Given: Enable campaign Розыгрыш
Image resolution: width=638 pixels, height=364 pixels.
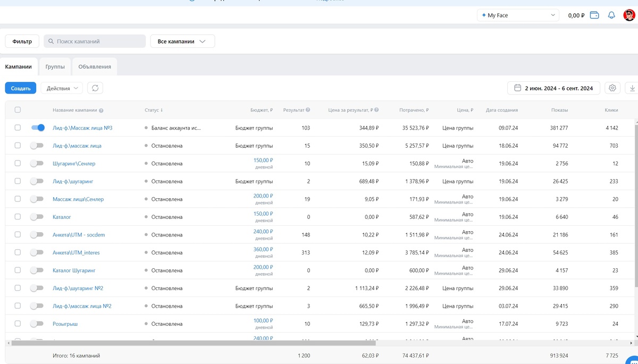Looking at the screenshot, I should click(37, 324).
